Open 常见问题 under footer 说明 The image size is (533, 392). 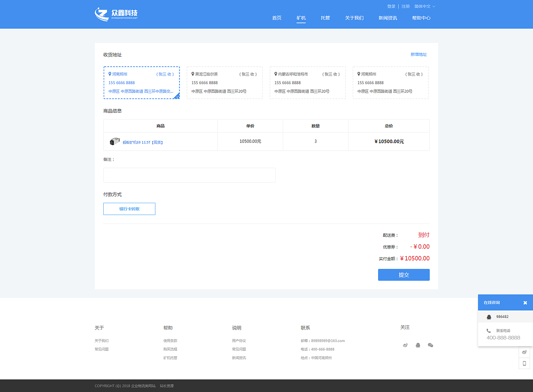tap(239, 349)
